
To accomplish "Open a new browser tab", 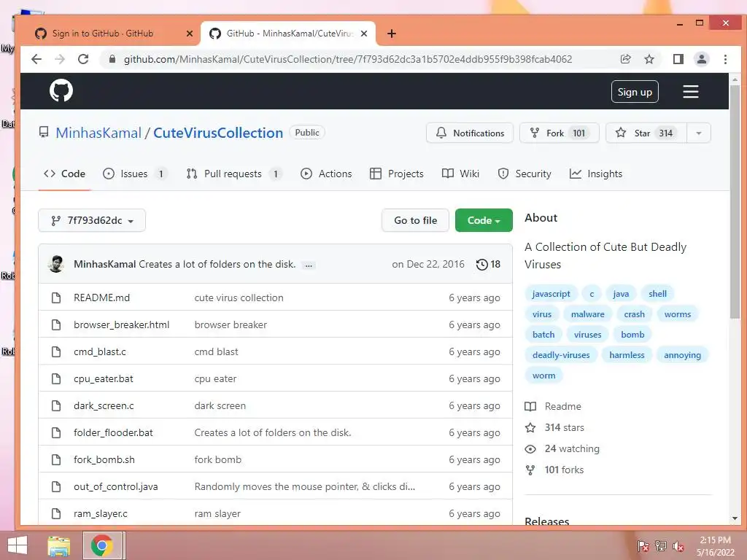I will [391, 34].
